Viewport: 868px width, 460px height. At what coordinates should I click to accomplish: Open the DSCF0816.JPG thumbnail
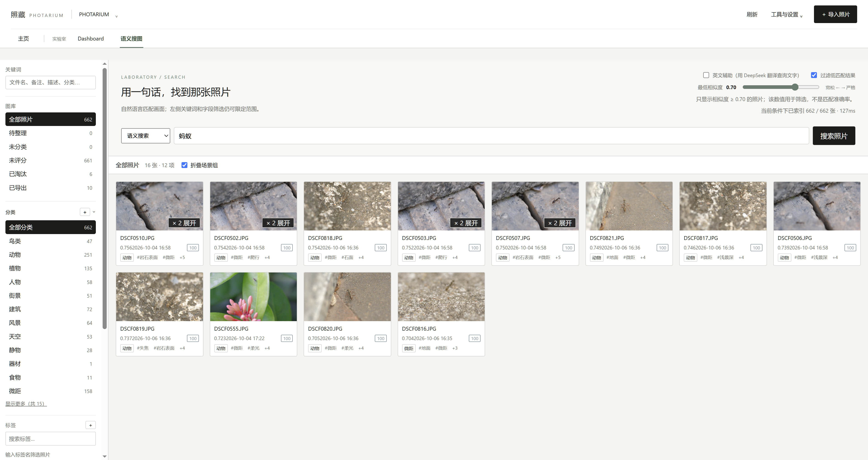click(x=441, y=297)
